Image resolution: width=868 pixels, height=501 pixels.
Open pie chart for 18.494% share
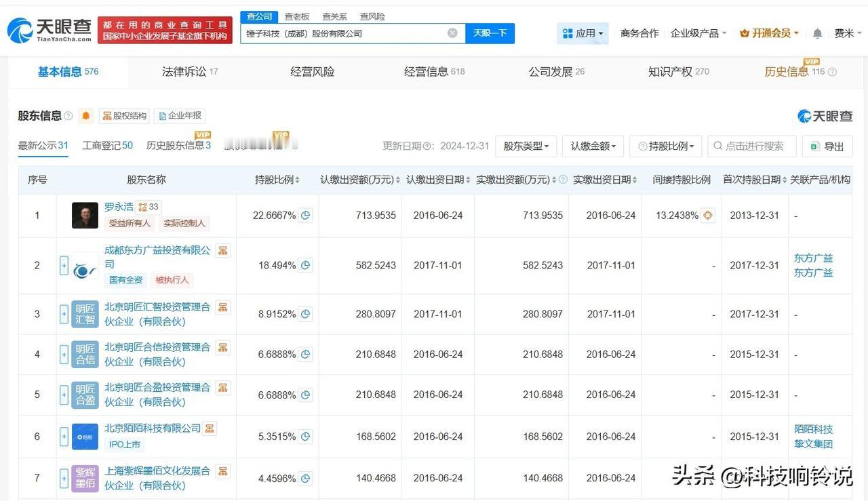click(x=306, y=266)
